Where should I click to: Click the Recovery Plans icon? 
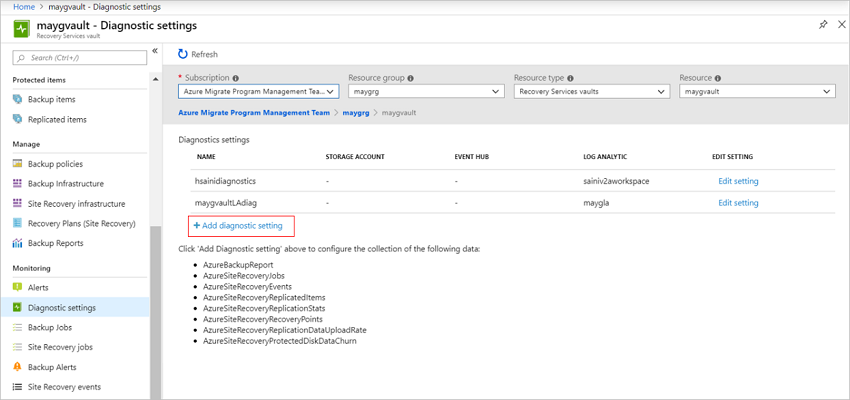coord(17,223)
